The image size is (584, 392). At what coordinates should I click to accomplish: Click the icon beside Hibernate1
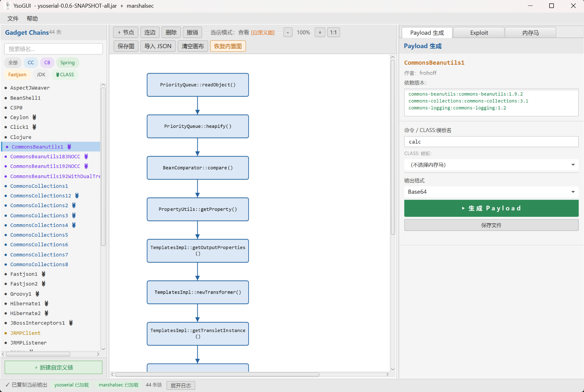tap(46, 303)
